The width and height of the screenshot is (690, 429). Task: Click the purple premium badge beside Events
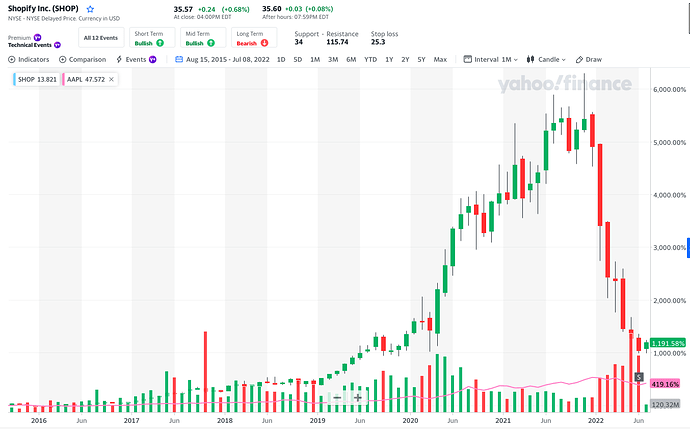[x=152, y=59]
